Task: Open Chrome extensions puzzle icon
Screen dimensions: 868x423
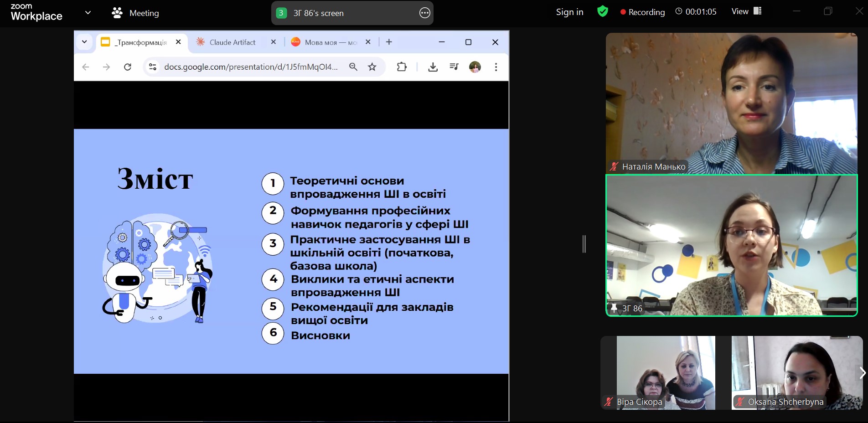Action: click(x=402, y=67)
